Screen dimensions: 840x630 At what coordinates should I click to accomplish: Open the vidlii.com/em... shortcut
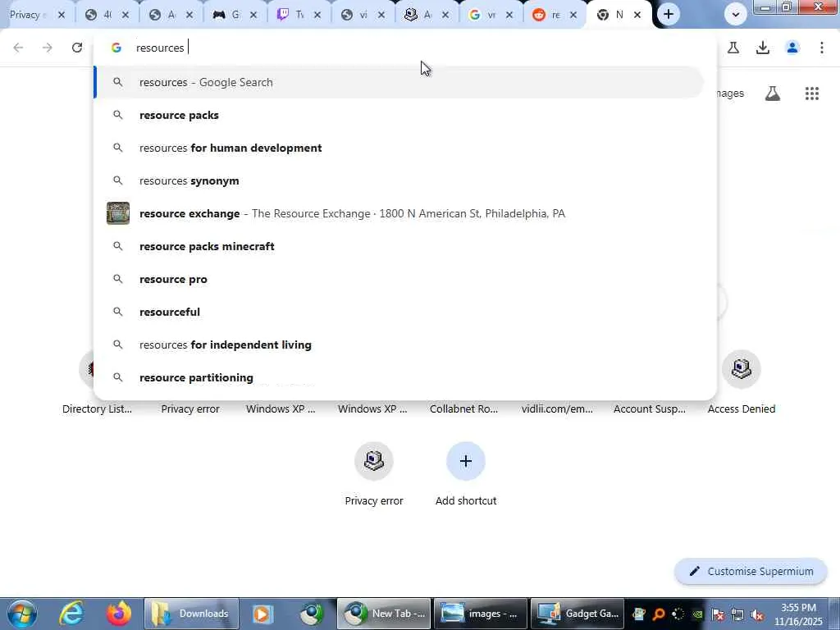(557, 409)
